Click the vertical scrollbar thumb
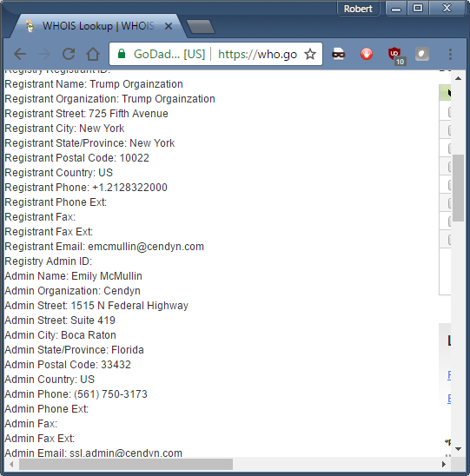 click(x=458, y=188)
